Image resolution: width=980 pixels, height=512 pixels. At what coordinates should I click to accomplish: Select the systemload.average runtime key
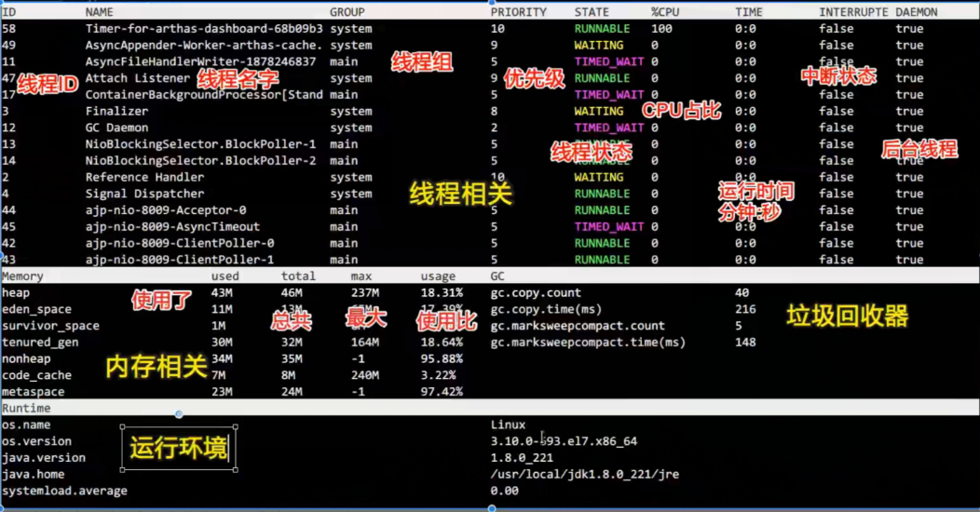(64, 491)
